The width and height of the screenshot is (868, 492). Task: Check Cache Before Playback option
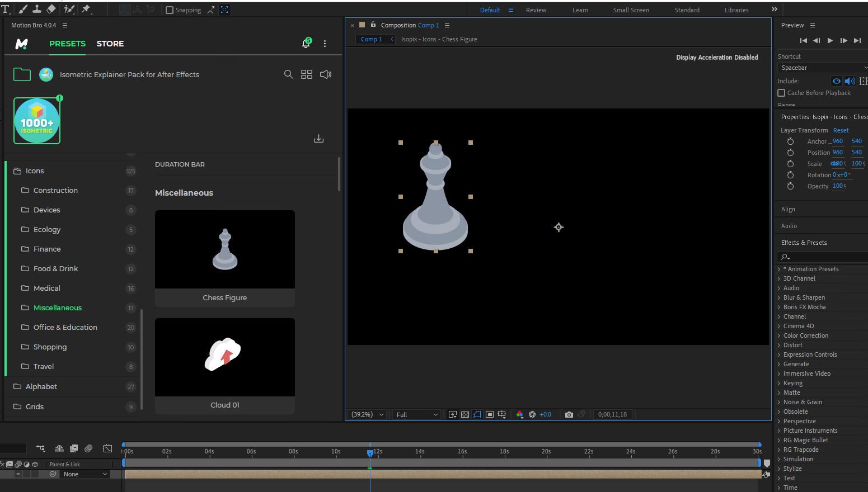tap(781, 93)
